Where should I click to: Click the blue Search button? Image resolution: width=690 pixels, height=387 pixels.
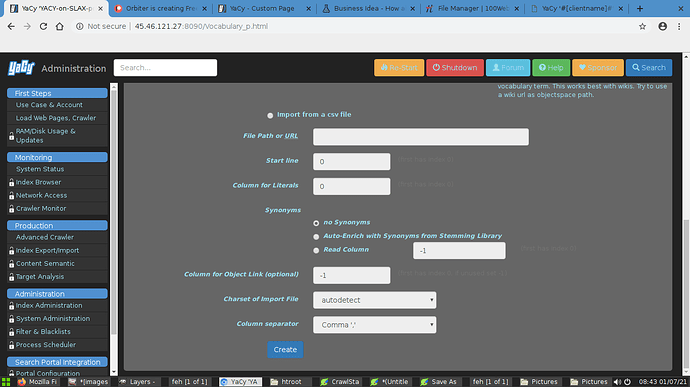pos(649,68)
